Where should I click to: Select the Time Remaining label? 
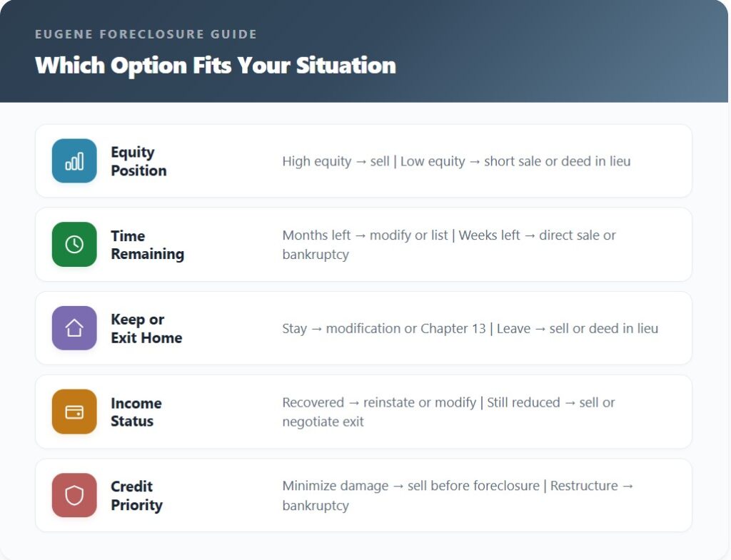147,245
